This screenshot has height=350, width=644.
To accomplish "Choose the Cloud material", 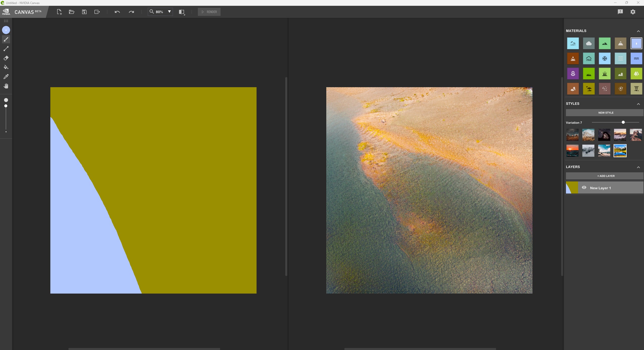I will 589,43.
